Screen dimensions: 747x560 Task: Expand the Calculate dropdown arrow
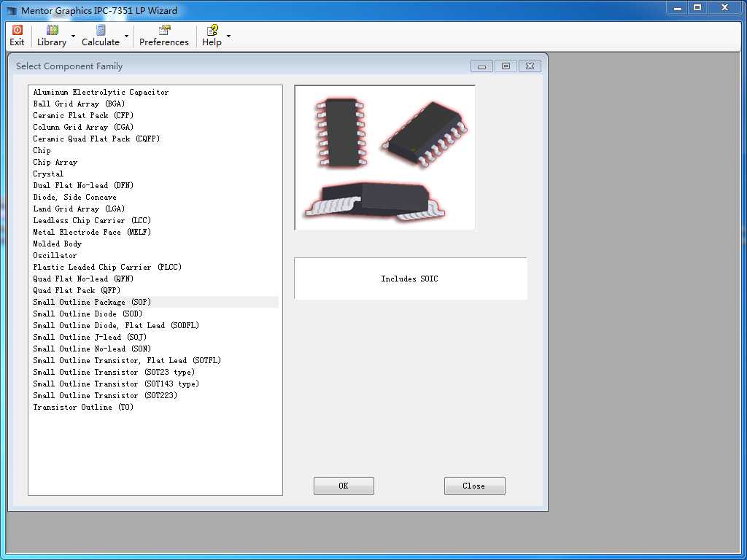coord(126,36)
